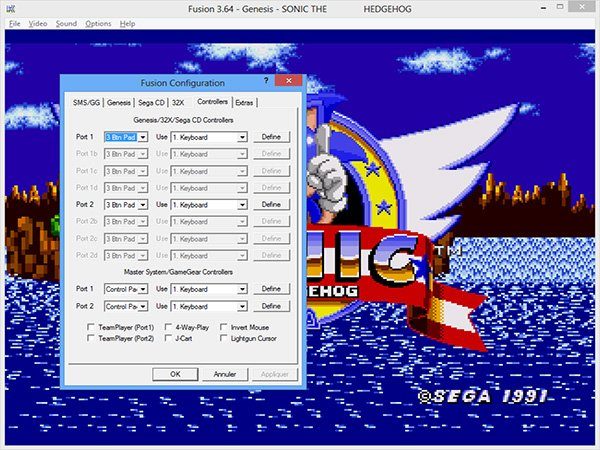
Task: Click Define for Master System Port 2
Action: [271, 306]
